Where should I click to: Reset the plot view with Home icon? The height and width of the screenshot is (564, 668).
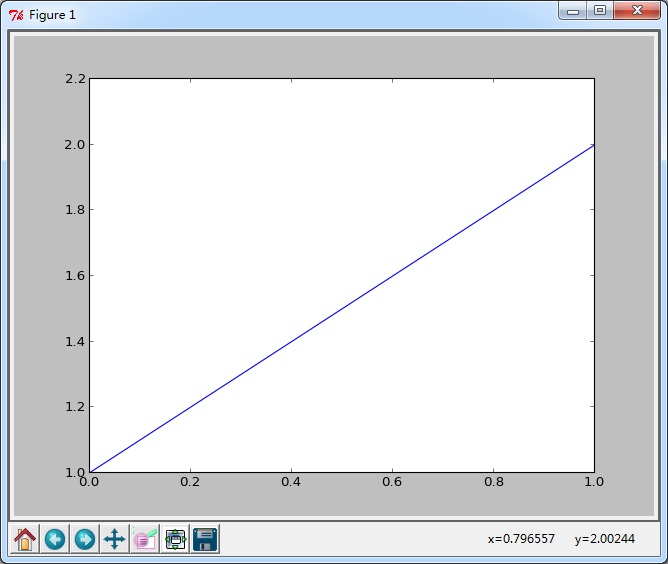[25, 539]
